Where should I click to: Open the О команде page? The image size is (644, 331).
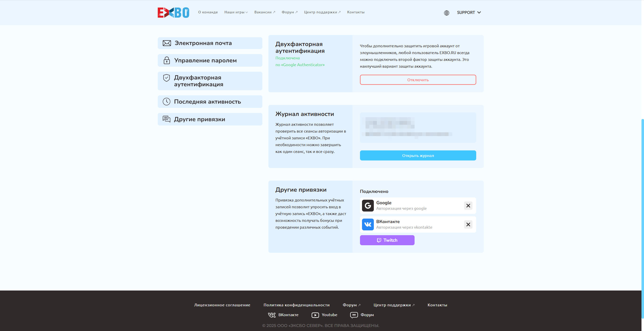(208, 12)
